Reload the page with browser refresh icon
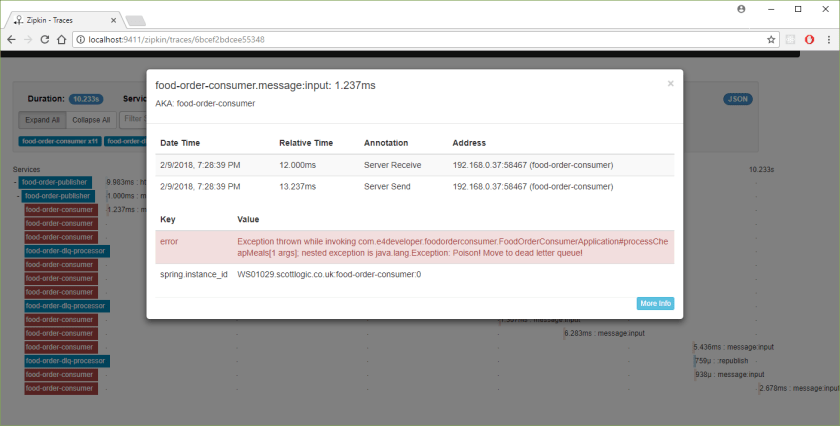 (46, 39)
